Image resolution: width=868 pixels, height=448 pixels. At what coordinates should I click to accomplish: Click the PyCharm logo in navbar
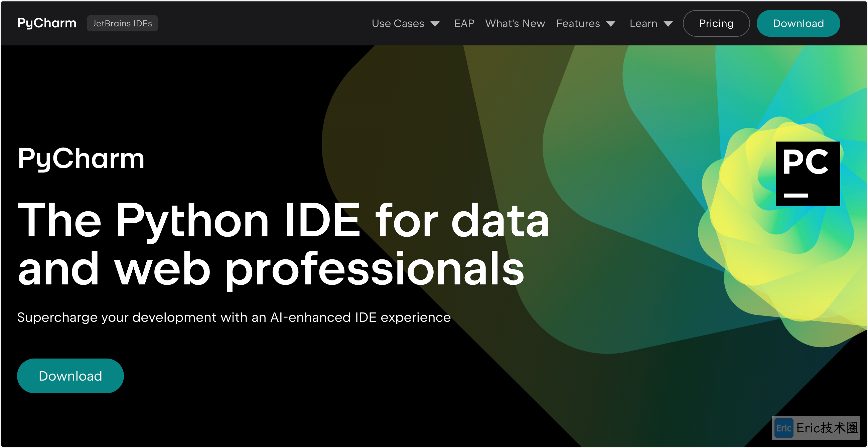[x=47, y=23]
